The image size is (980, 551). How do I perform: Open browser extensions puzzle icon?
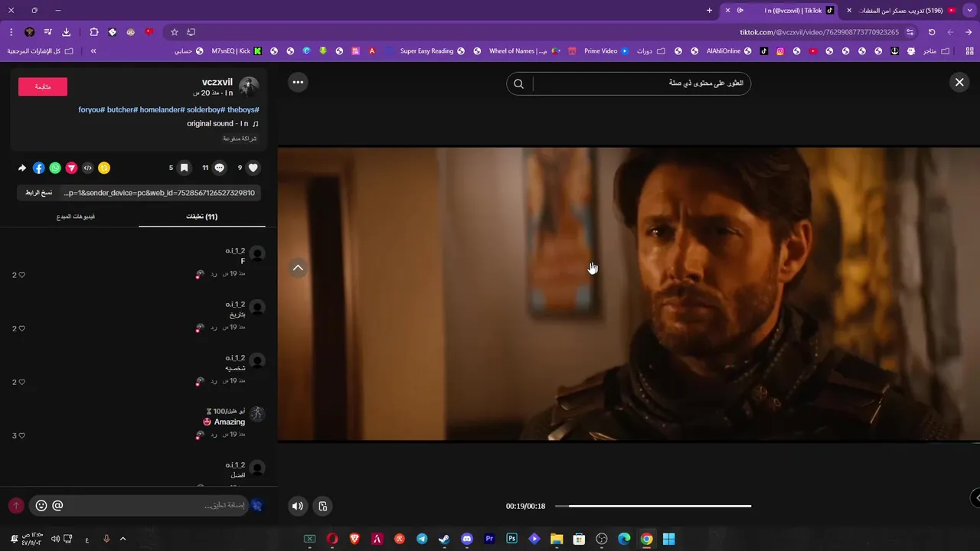(94, 32)
